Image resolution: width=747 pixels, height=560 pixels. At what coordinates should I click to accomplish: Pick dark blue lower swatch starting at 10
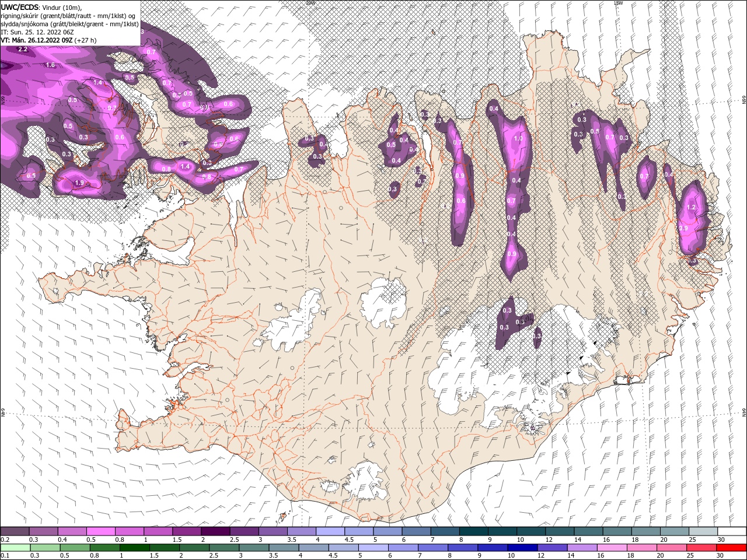coord(521,548)
